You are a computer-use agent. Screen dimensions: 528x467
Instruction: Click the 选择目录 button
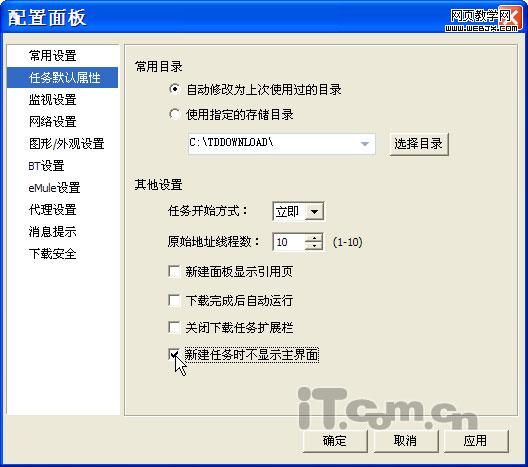[x=419, y=144]
